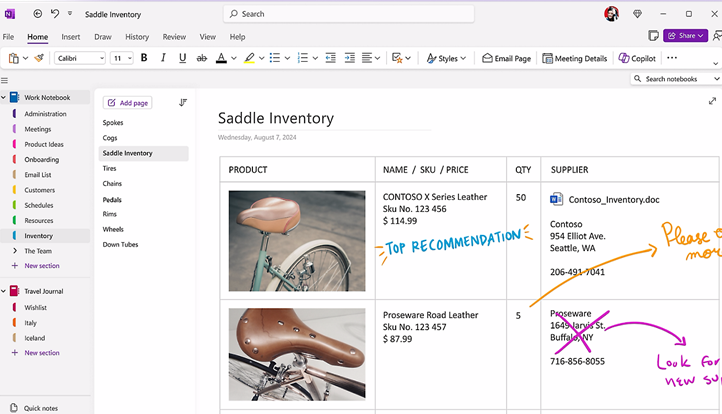The image size is (722, 414).
Task: Enter full page view expand icon
Action: (712, 101)
